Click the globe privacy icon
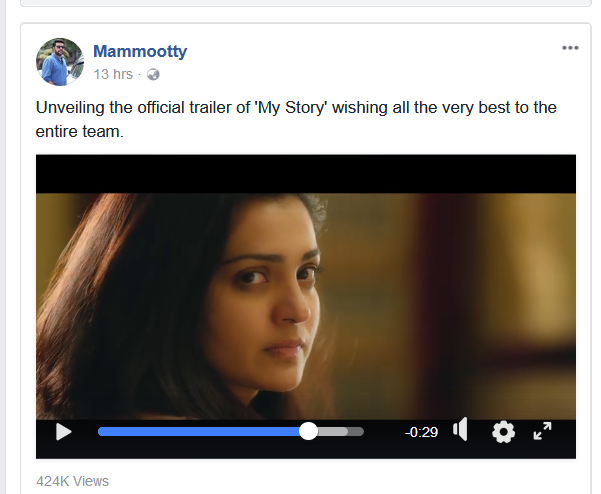The width and height of the screenshot is (601, 494). click(x=153, y=74)
